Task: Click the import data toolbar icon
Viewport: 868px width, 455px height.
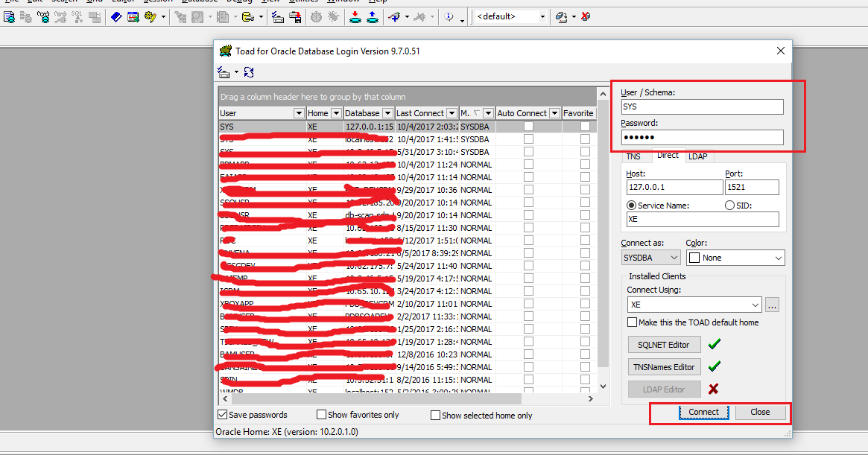Action: 355,16
